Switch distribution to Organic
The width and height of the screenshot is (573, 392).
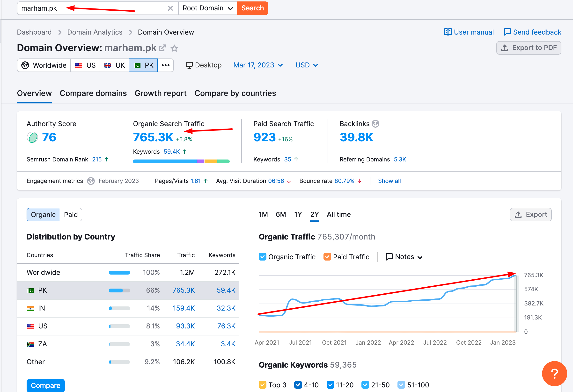(43, 215)
